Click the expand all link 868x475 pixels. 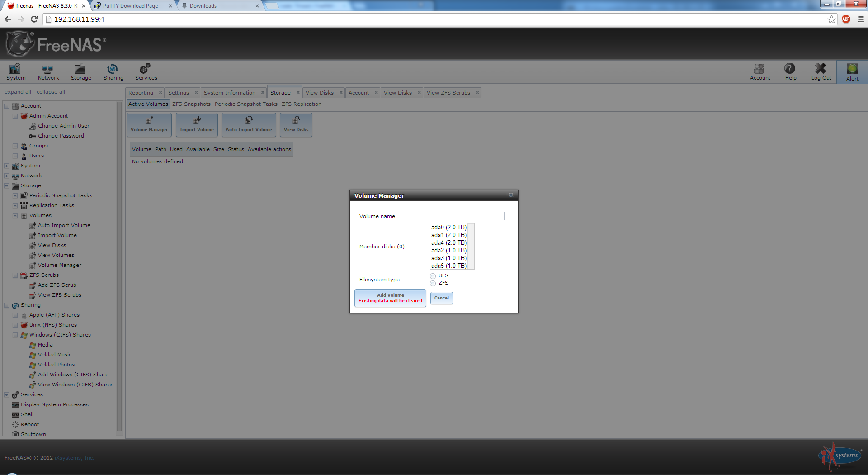18,92
